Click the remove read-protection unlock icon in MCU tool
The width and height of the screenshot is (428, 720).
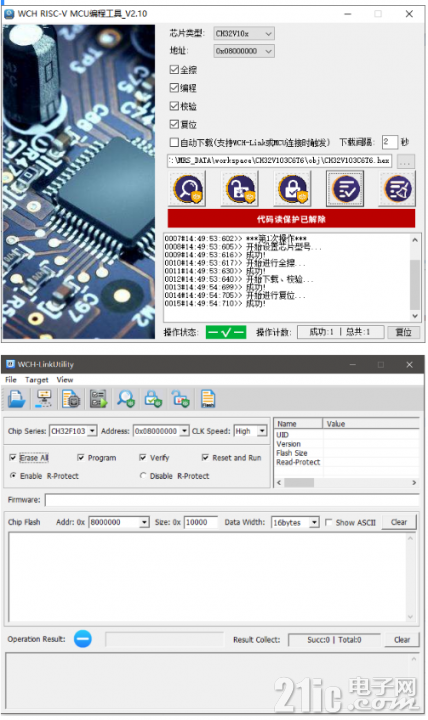pos(240,189)
